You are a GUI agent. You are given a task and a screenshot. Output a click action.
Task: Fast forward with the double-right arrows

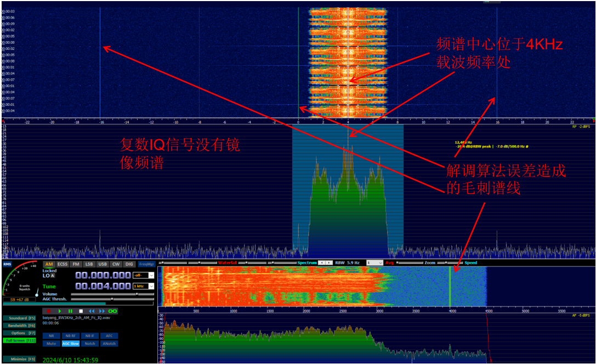(102, 311)
